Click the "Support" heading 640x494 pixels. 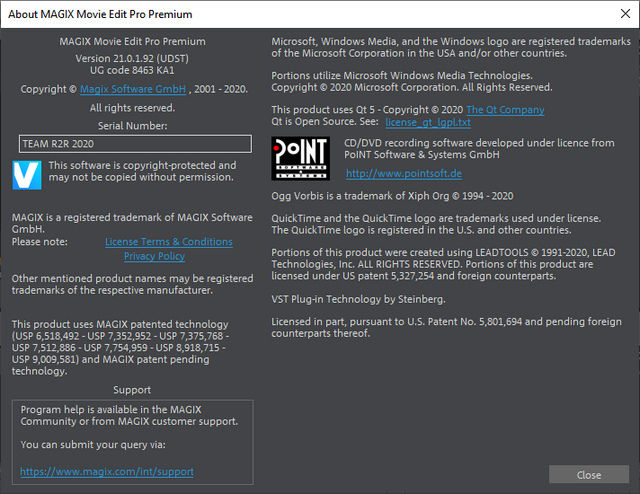tap(132, 390)
